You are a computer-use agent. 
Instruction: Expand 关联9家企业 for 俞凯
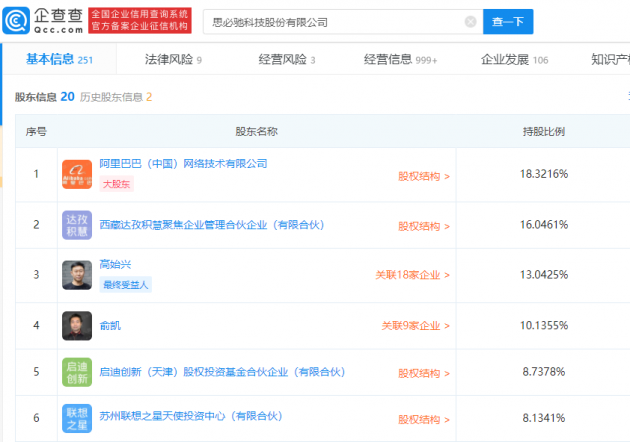[x=415, y=325]
